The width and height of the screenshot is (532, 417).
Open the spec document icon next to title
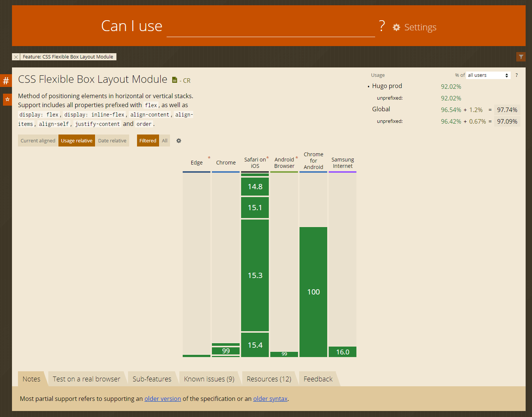click(174, 80)
